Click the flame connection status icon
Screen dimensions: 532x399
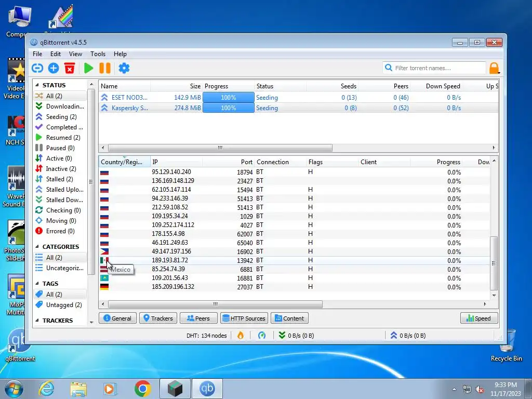point(240,336)
